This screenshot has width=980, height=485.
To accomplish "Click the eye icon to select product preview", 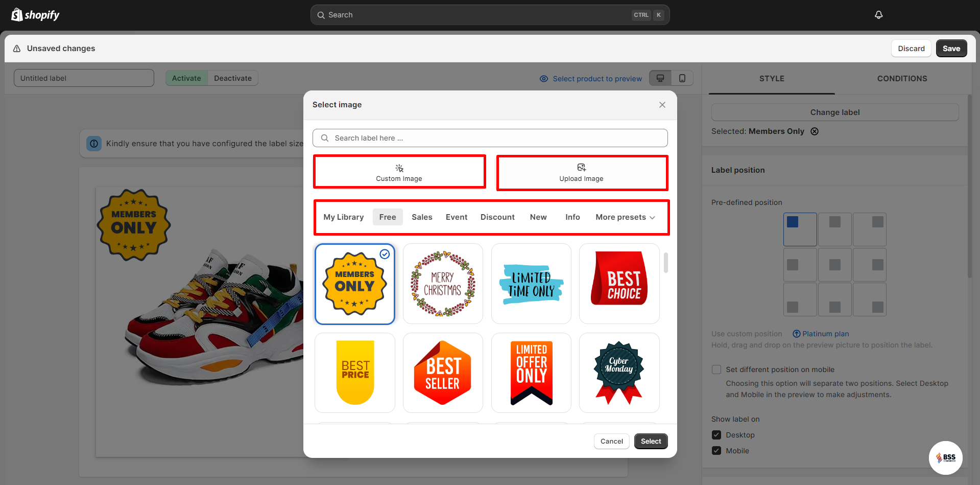I will pyautogui.click(x=543, y=78).
